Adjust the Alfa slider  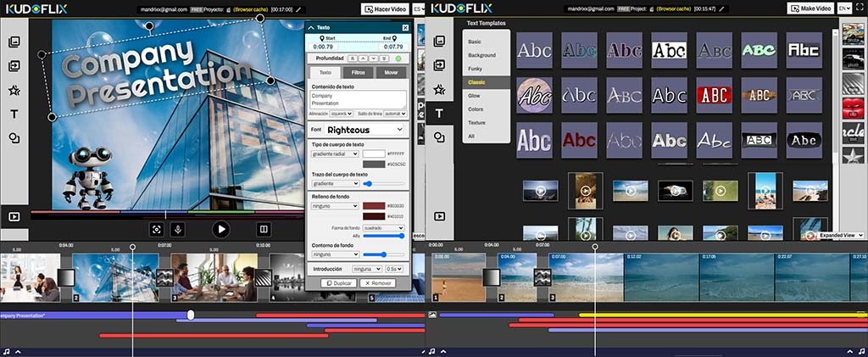(384, 236)
